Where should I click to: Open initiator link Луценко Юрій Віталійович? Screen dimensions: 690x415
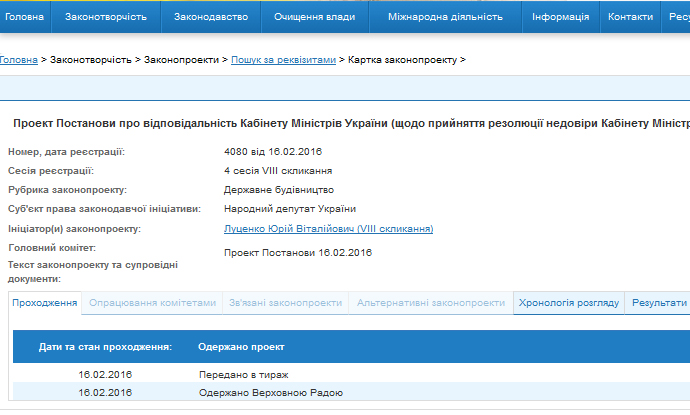coord(329,229)
